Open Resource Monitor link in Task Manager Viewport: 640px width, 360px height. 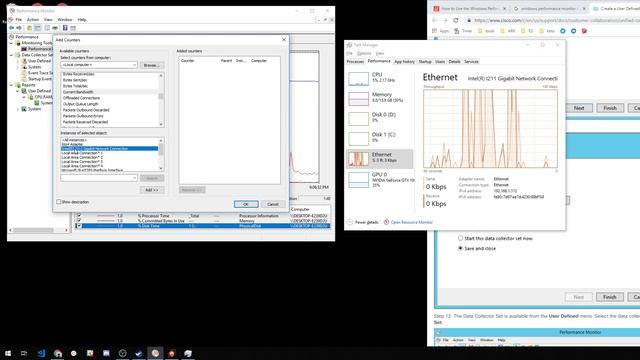tap(408, 222)
